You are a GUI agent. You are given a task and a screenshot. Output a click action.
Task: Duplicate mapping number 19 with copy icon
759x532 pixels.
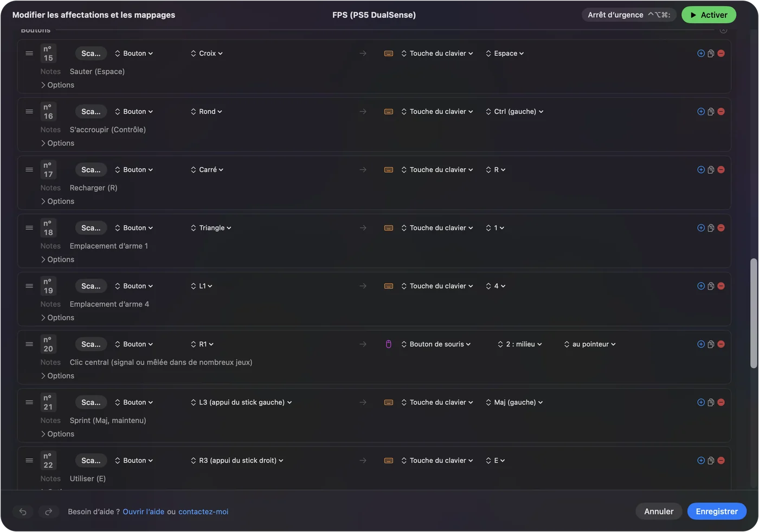(x=711, y=286)
